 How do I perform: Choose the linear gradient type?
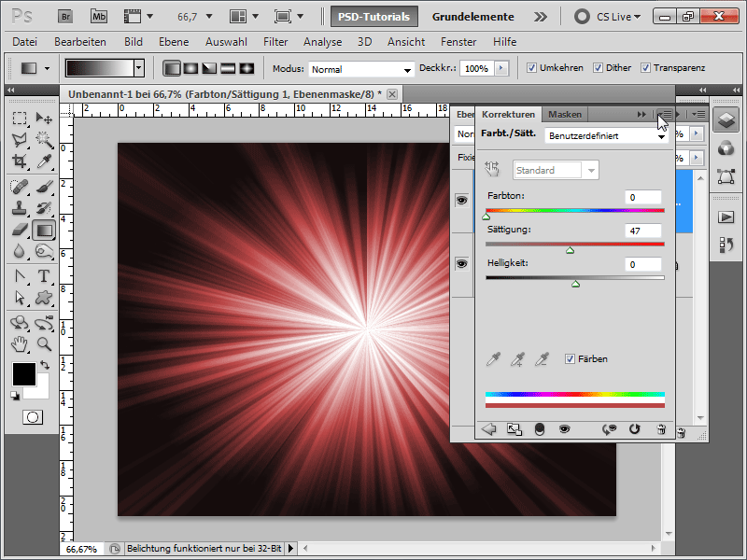pyautogui.click(x=172, y=68)
